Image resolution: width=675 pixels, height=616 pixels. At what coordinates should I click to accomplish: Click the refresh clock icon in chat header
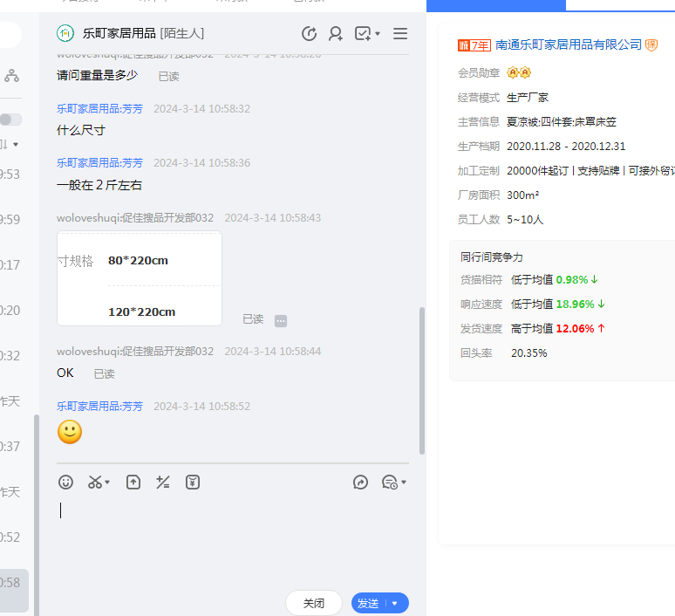[x=309, y=34]
